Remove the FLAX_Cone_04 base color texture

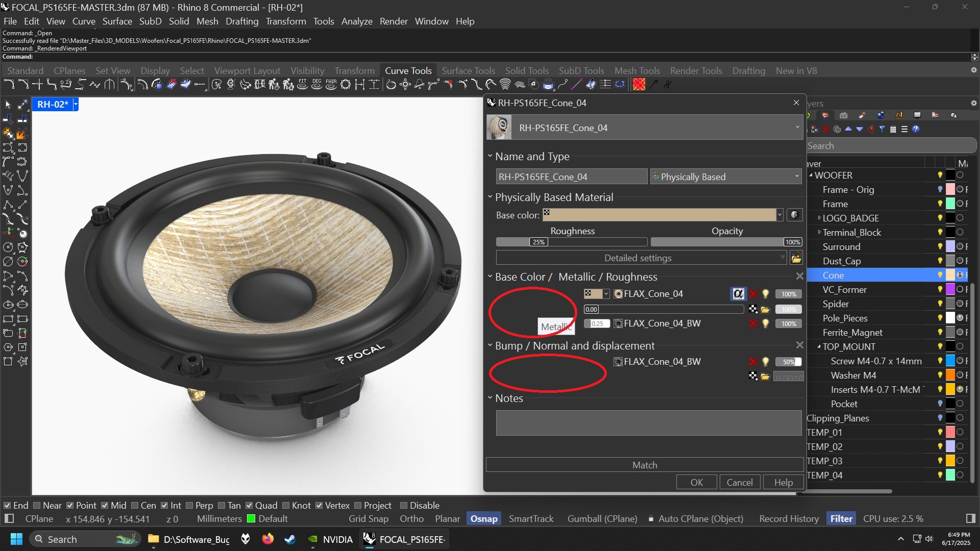(x=753, y=294)
